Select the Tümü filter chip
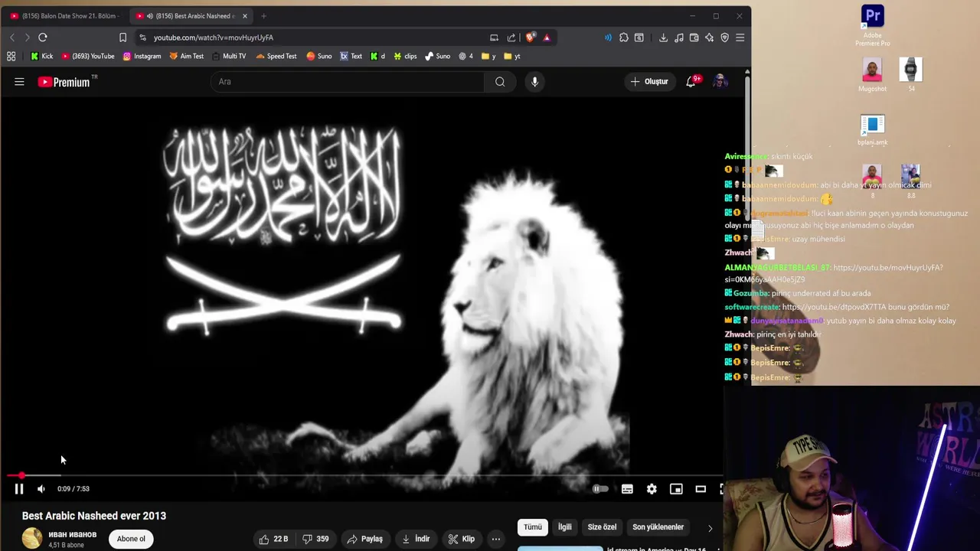 pyautogui.click(x=533, y=527)
